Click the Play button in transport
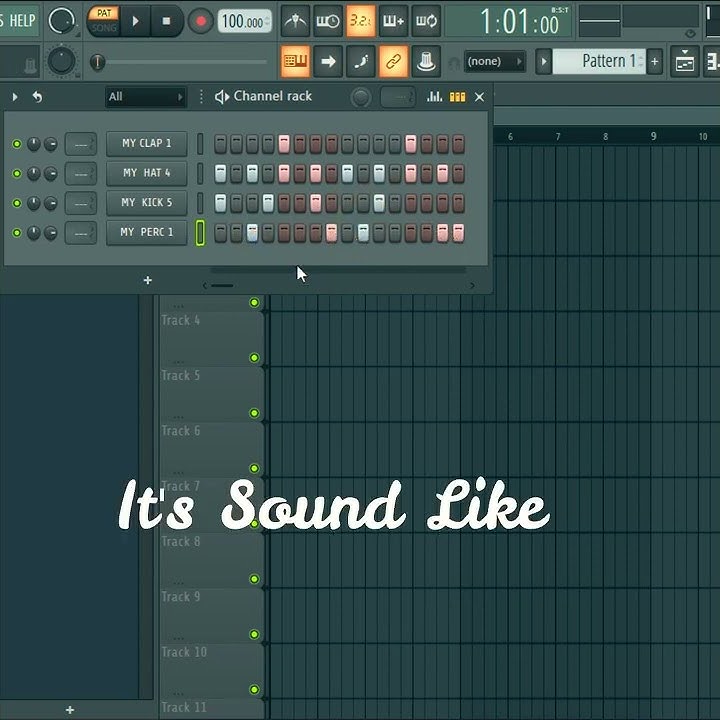Screen dimensions: 720x720 [135, 21]
